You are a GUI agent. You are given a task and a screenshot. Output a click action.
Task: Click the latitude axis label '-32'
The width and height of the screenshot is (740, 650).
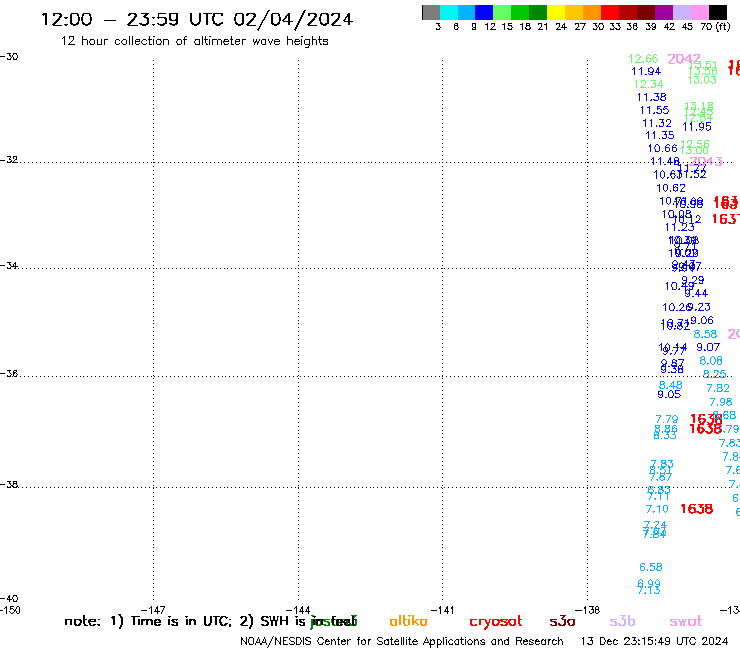(9, 160)
